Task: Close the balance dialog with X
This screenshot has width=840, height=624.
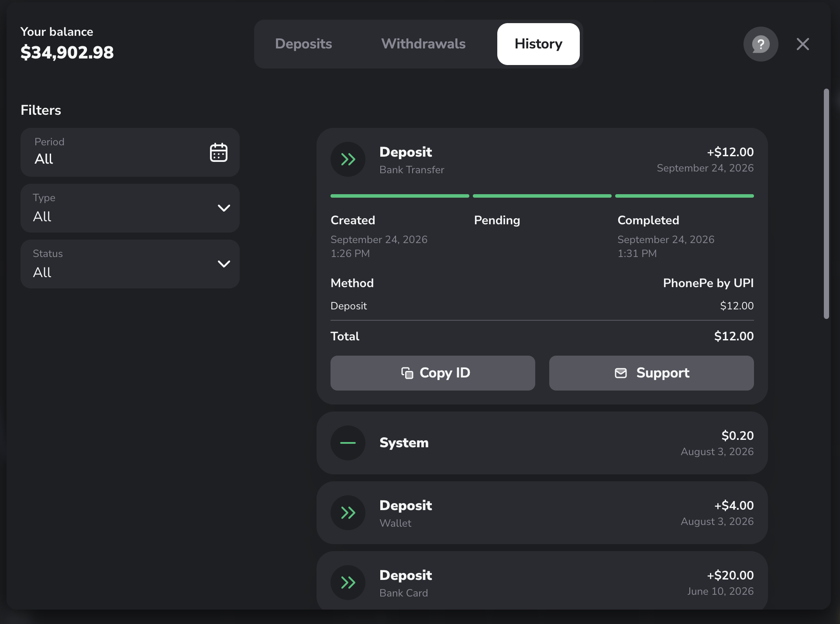Action: pyautogui.click(x=802, y=44)
